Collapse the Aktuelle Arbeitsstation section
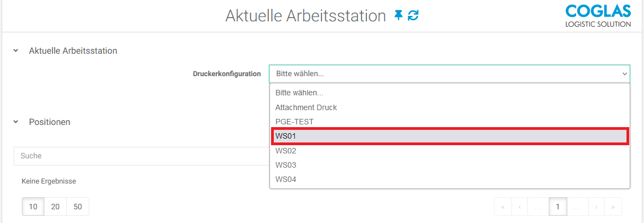Screen dimensions: 644x223 [16, 51]
